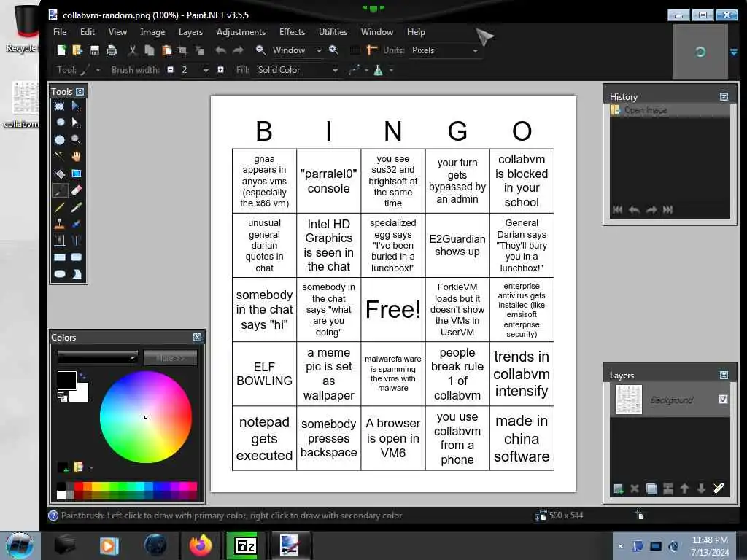Fast forward history to last step
This screenshot has width=747, height=560.
coord(668,209)
